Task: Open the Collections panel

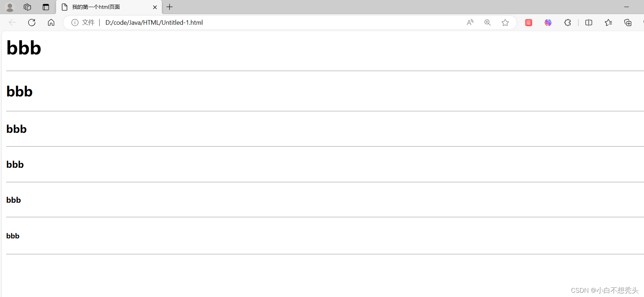Action: (x=628, y=23)
